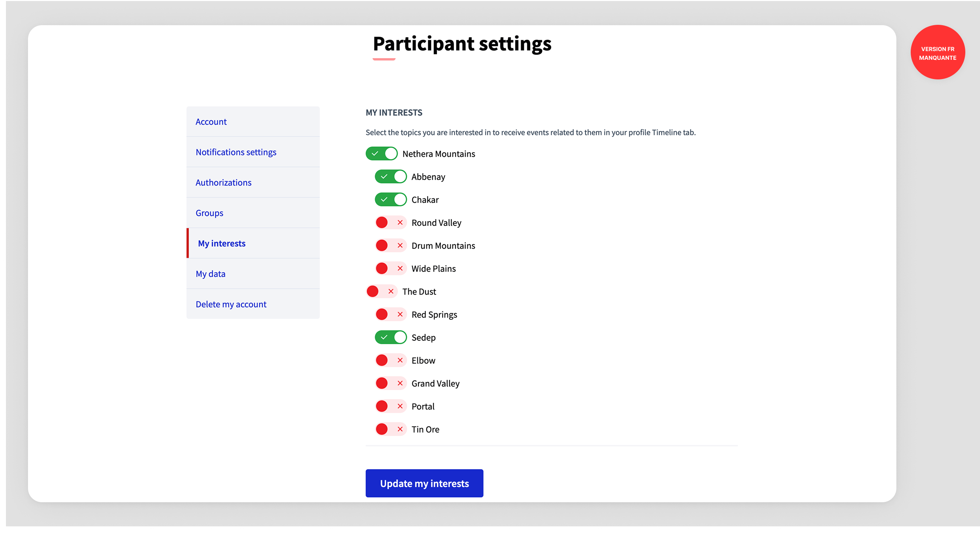Image resolution: width=980 pixels, height=533 pixels.
Task: Click the Drum Mountains label
Action: (443, 246)
